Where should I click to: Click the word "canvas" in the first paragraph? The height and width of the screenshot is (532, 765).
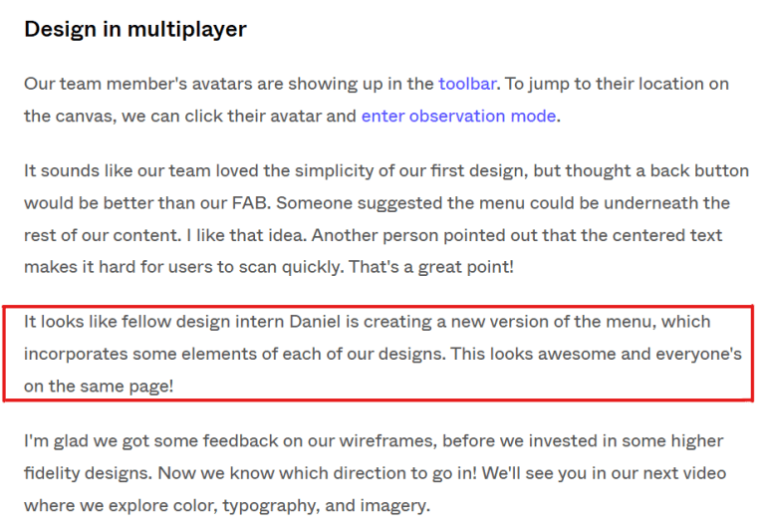[86, 116]
